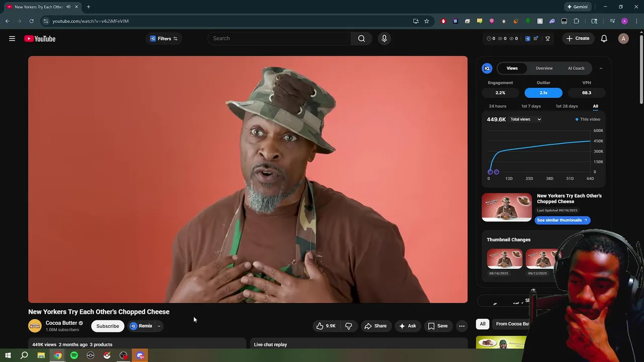Choose the 24 hours time range
Screen dimensions: 644x362
[498, 106]
